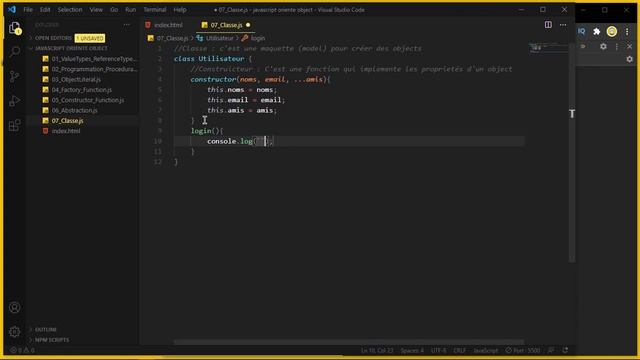Image resolution: width=640 pixels, height=360 pixels.
Task: Open the Help menu
Action: point(180,9)
